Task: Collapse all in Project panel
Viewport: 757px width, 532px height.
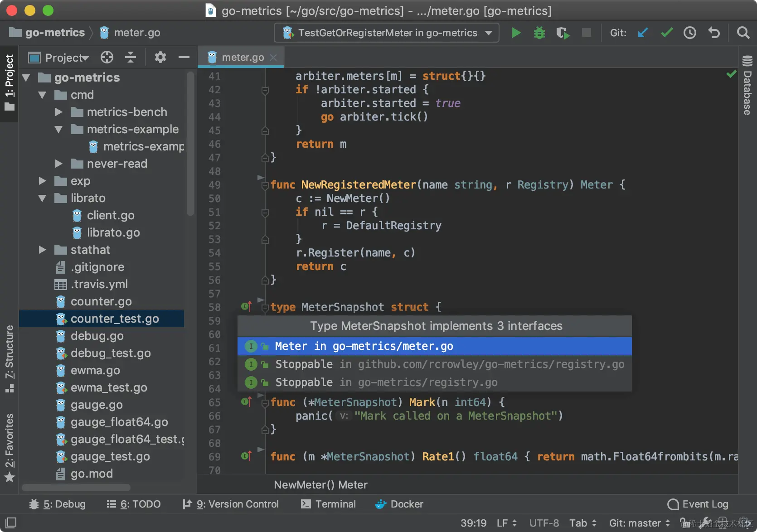Action: pyautogui.click(x=131, y=57)
